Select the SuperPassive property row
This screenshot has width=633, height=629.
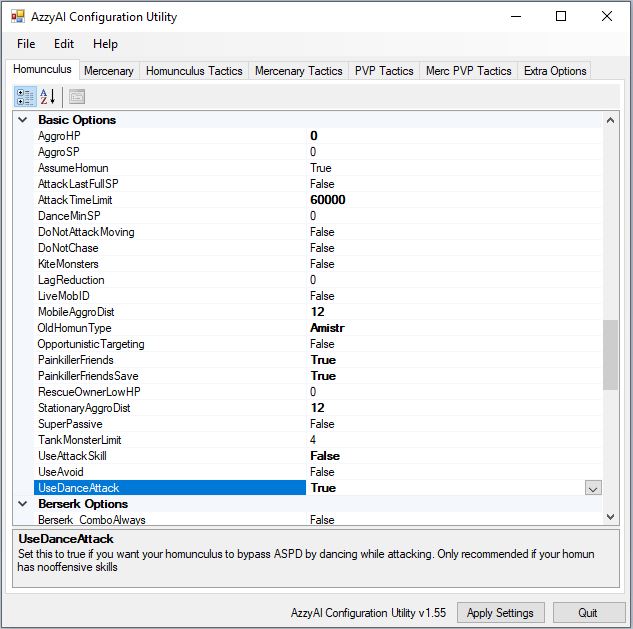(318, 424)
